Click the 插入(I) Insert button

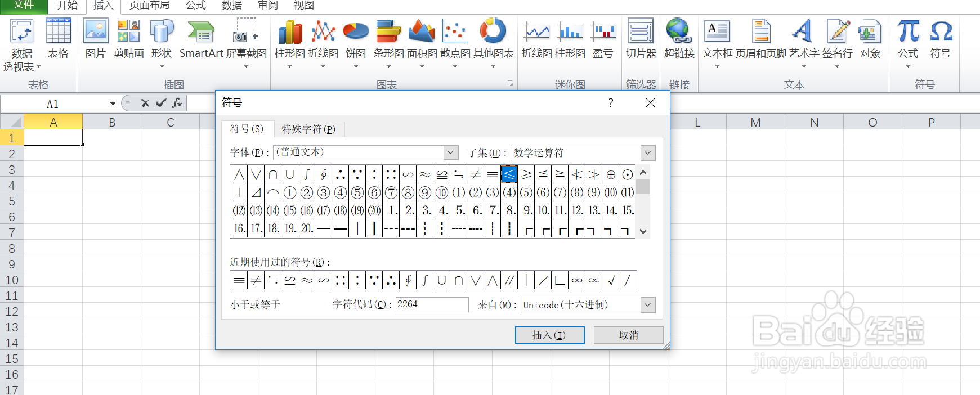click(550, 335)
